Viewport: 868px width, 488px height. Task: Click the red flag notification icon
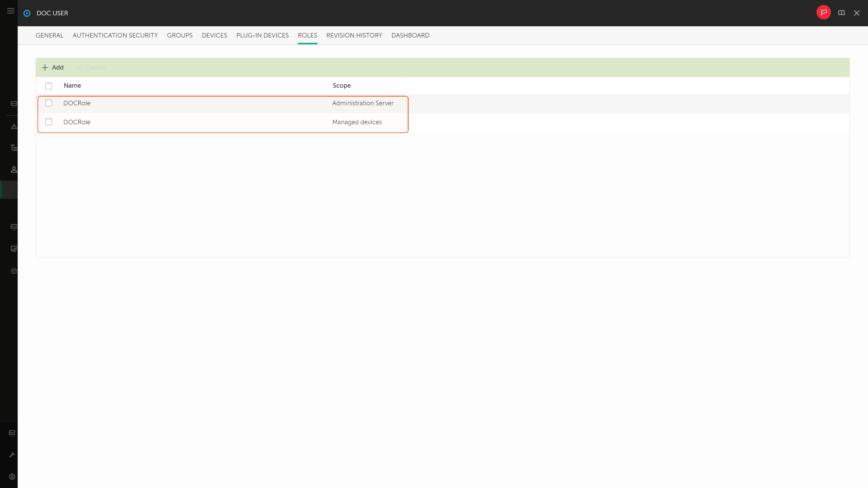click(x=823, y=13)
